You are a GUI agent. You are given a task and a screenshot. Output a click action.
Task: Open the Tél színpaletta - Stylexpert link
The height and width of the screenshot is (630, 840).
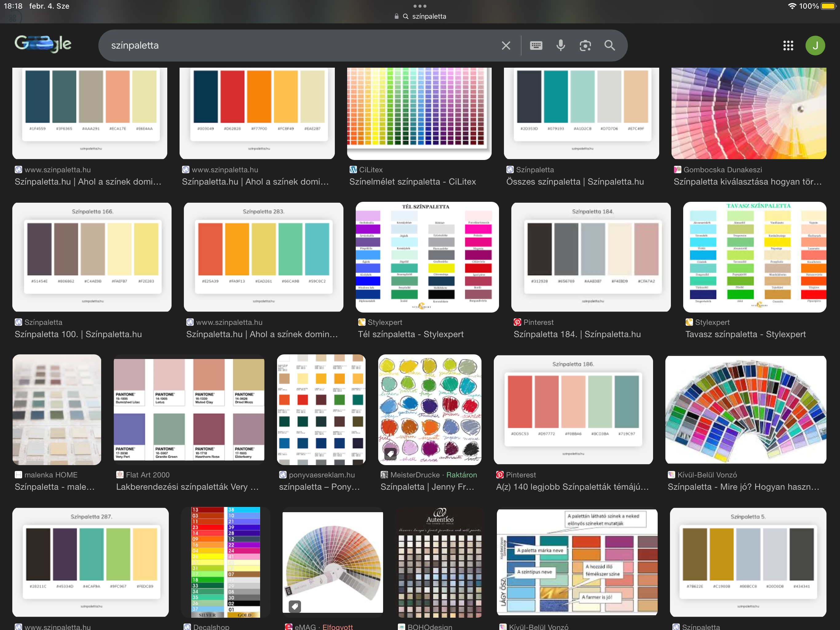point(410,334)
